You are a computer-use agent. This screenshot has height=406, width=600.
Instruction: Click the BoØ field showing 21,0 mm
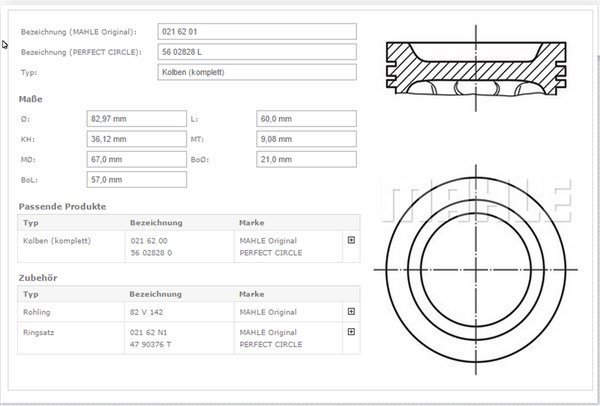pyautogui.click(x=306, y=159)
